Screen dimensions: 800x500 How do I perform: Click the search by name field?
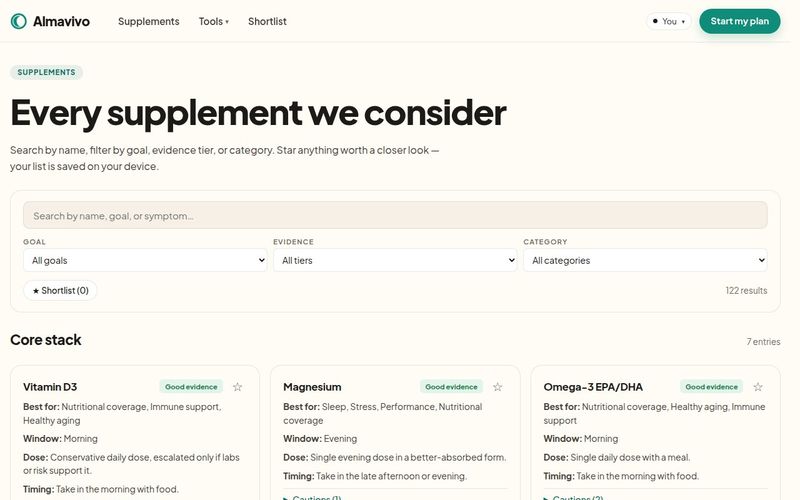point(395,215)
